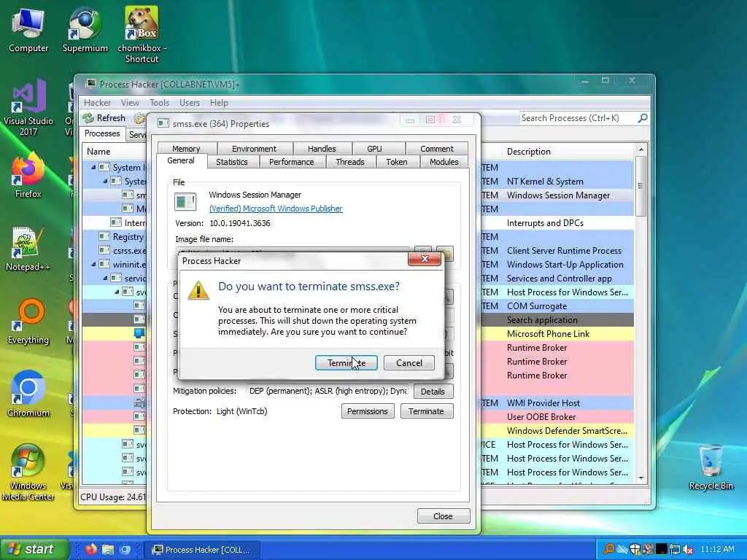
Task: Cancel the smss.exe termination dialog
Action: point(409,363)
